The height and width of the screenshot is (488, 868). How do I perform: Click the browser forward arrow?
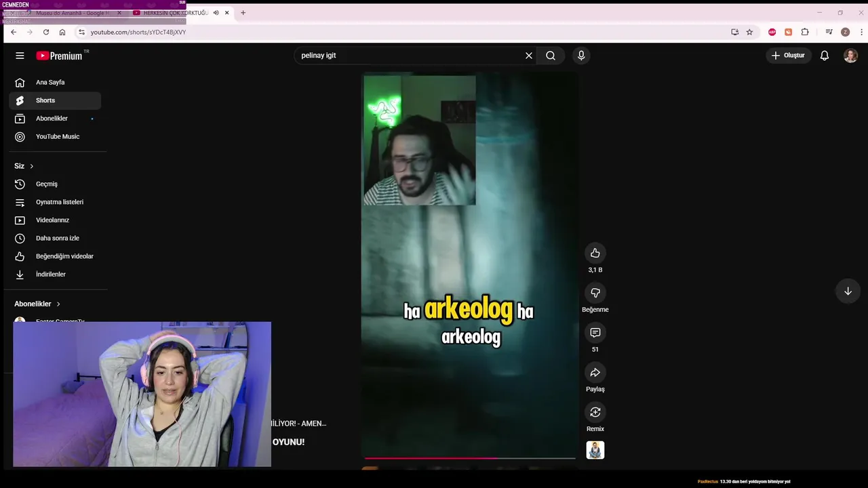30,32
